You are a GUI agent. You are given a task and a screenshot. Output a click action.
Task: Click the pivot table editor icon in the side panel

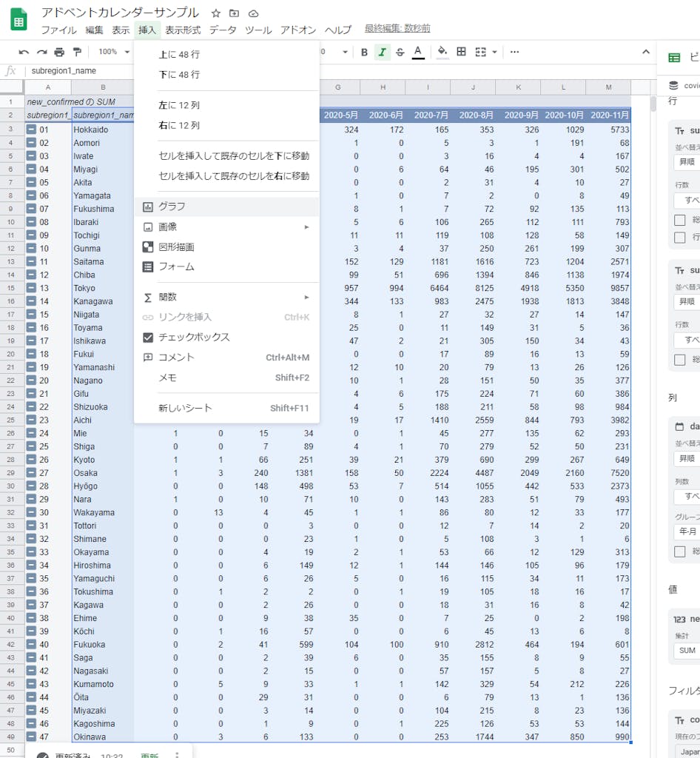[674, 58]
